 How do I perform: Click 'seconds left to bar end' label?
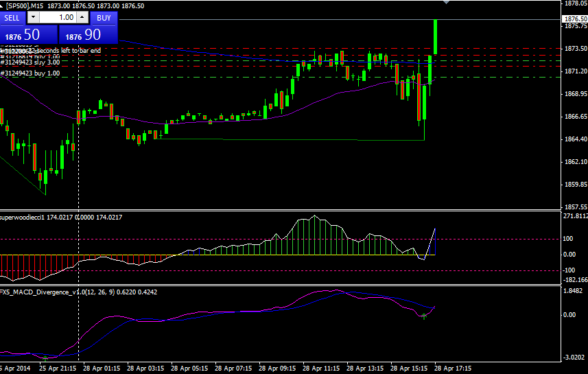tap(69, 51)
